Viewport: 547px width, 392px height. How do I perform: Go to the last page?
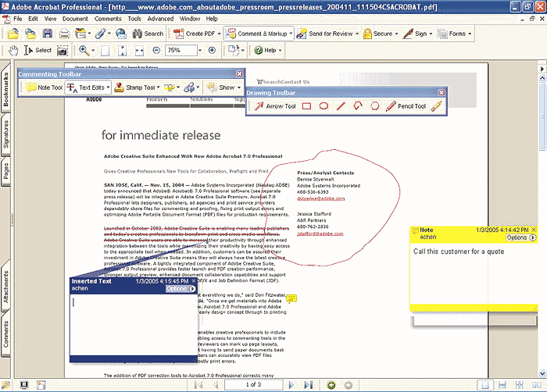click(309, 385)
